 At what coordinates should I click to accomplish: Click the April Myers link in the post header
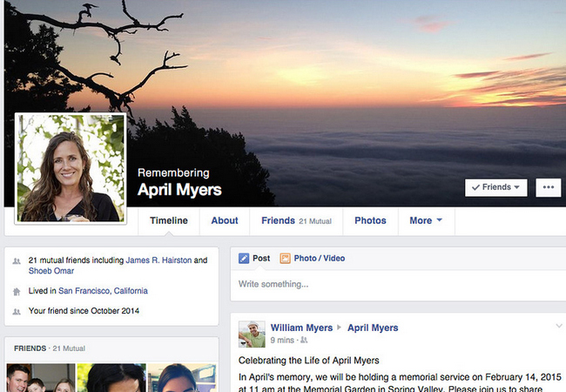[x=373, y=328]
